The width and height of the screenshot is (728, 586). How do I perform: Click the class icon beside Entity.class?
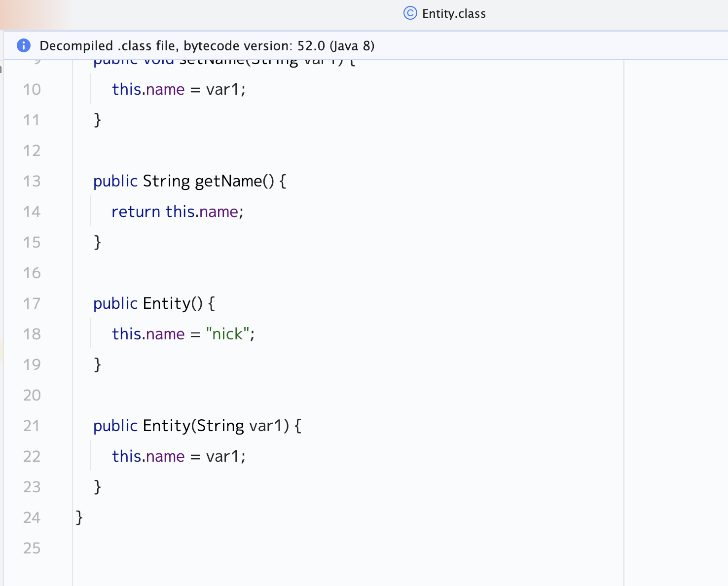point(410,13)
